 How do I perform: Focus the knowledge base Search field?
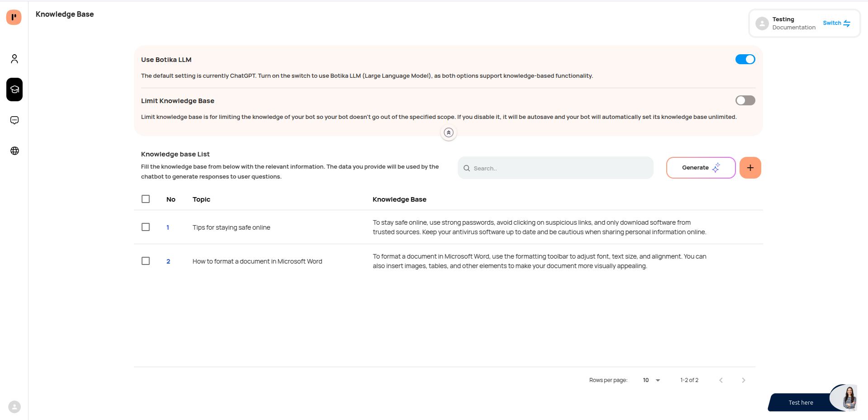point(555,168)
